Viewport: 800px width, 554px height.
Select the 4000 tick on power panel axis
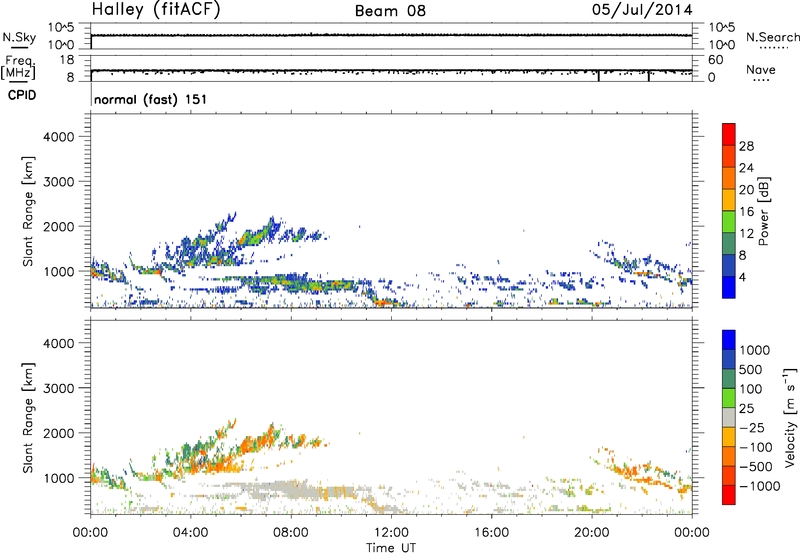[59, 137]
